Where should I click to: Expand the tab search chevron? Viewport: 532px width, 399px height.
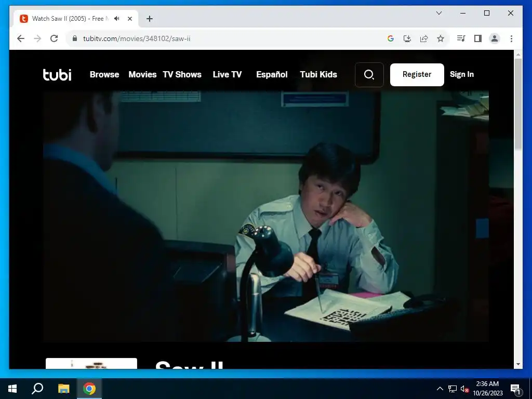[439, 13]
